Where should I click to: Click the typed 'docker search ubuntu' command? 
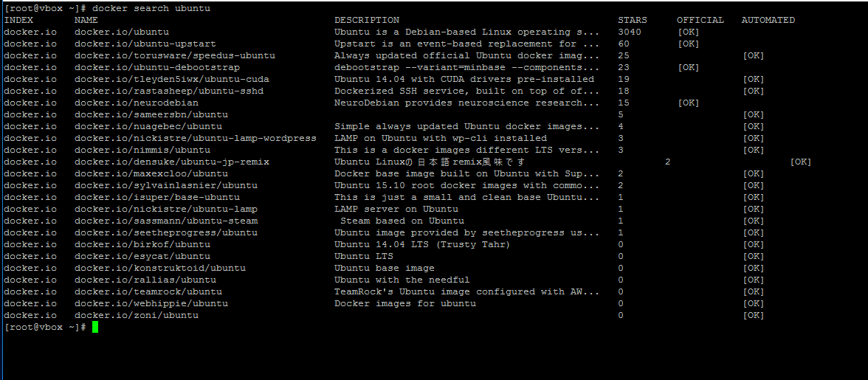point(151,8)
